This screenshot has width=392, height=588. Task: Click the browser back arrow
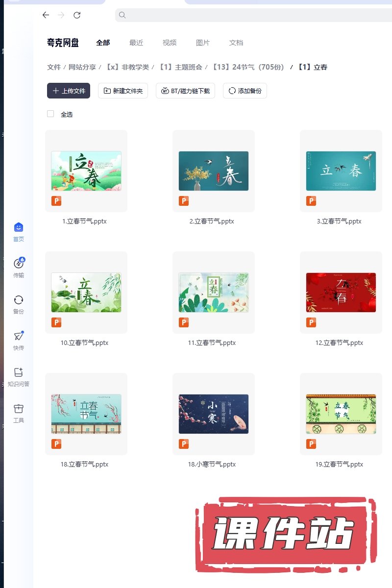pyautogui.click(x=46, y=15)
